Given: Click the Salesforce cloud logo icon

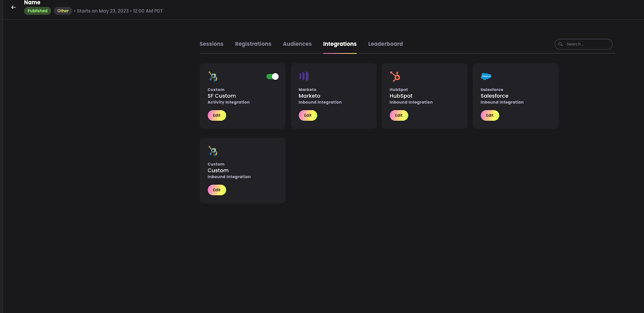Looking at the screenshot, I should 486,76.
